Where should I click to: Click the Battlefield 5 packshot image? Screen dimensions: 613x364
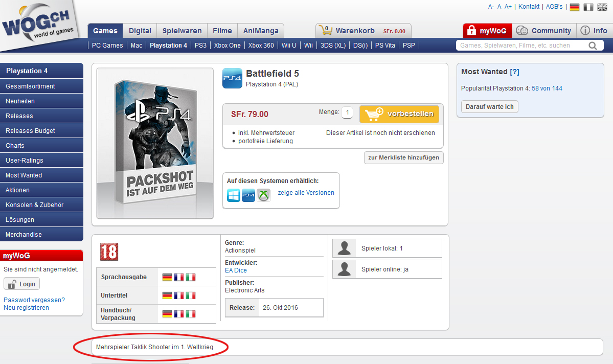pyautogui.click(x=155, y=143)
